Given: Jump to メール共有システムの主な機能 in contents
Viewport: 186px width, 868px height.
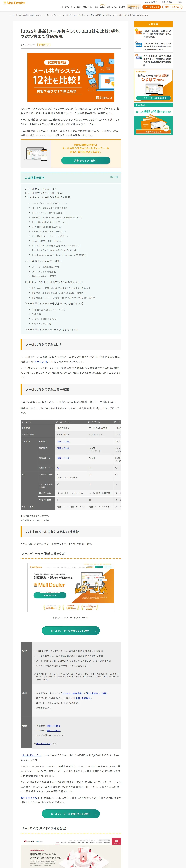Looking at the screenshot, I should click(45, 261).
